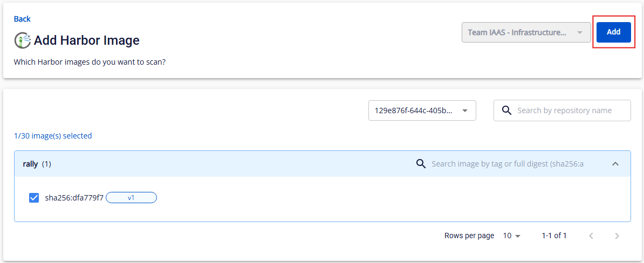Screen dimensions: 644x263
Task: Change the Rows per page dropdown value
Action: coord(512,236)
